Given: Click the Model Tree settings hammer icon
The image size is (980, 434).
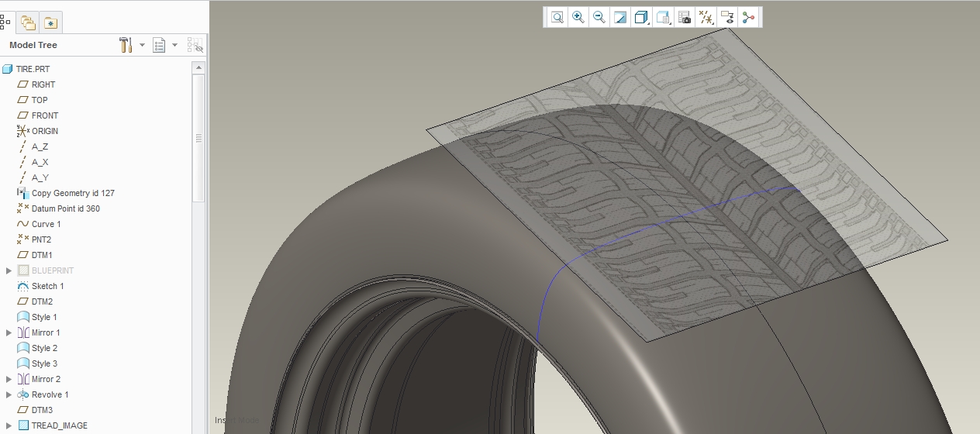Looking at the screenshot, I should click(x=126, y=45).
